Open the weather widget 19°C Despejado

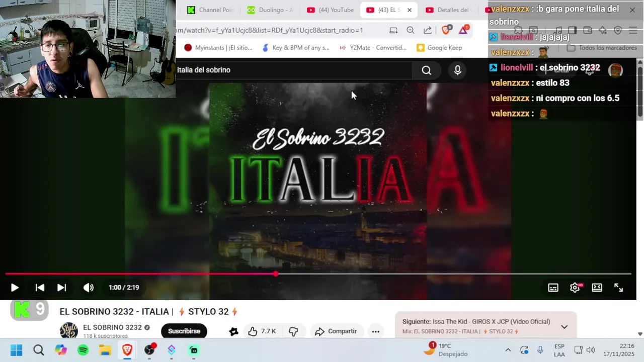[x=446, y=349]
